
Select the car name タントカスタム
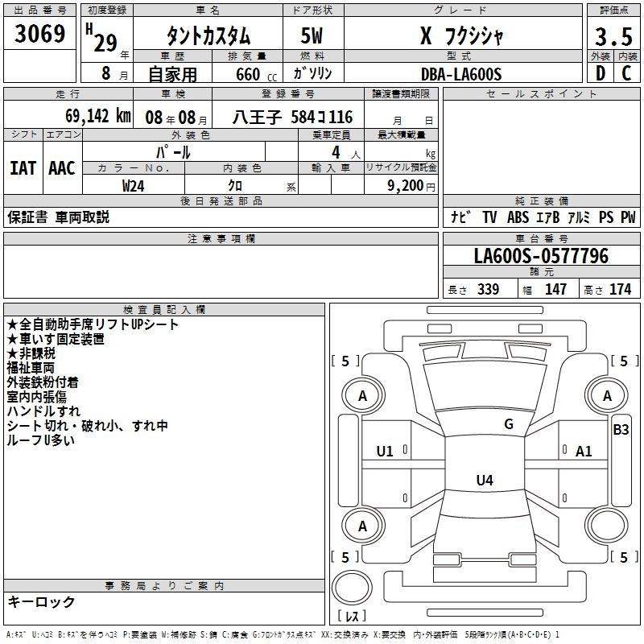coord(208,37)
